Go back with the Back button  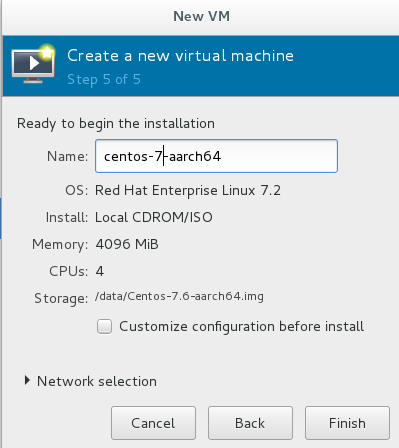click(250, 423)
